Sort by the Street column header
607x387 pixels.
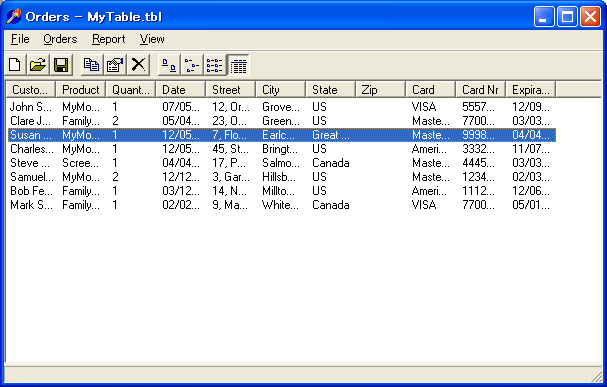tap(231, 90)
